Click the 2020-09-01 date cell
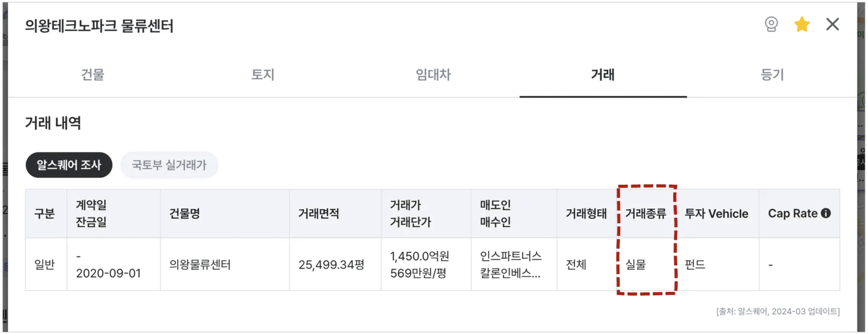The width and height of the screenshot is (868, 334). pyautogui.click(x=108, y=273)
